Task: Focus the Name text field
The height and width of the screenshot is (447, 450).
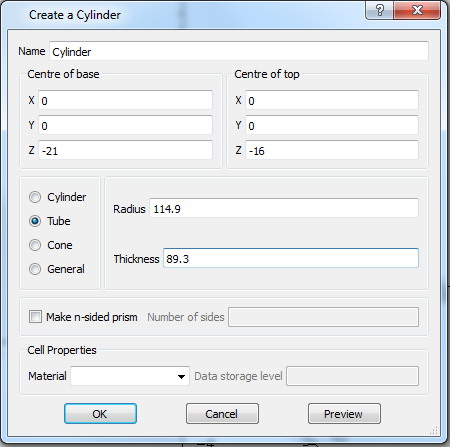Action: pyautogui.click(x=239, y=51)
